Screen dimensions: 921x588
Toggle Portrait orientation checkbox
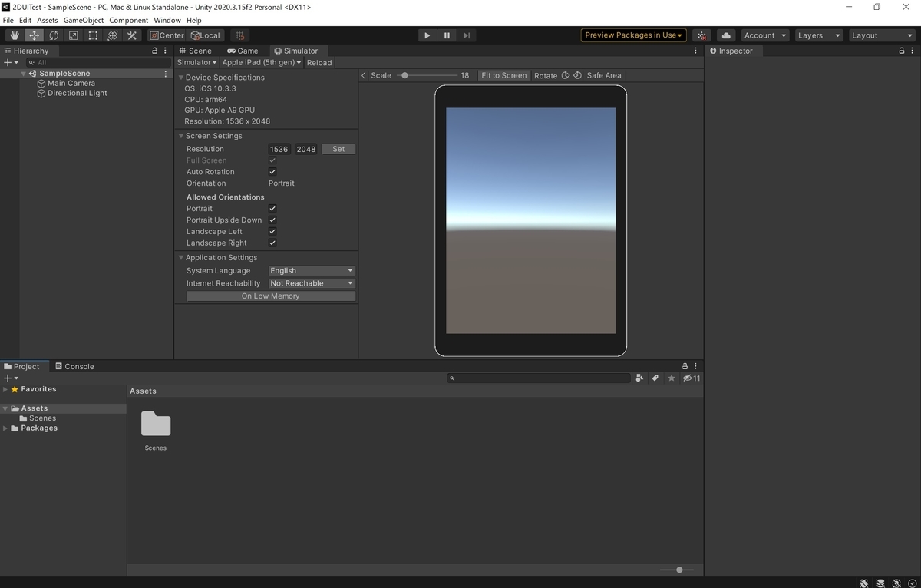tap(272, 209)
